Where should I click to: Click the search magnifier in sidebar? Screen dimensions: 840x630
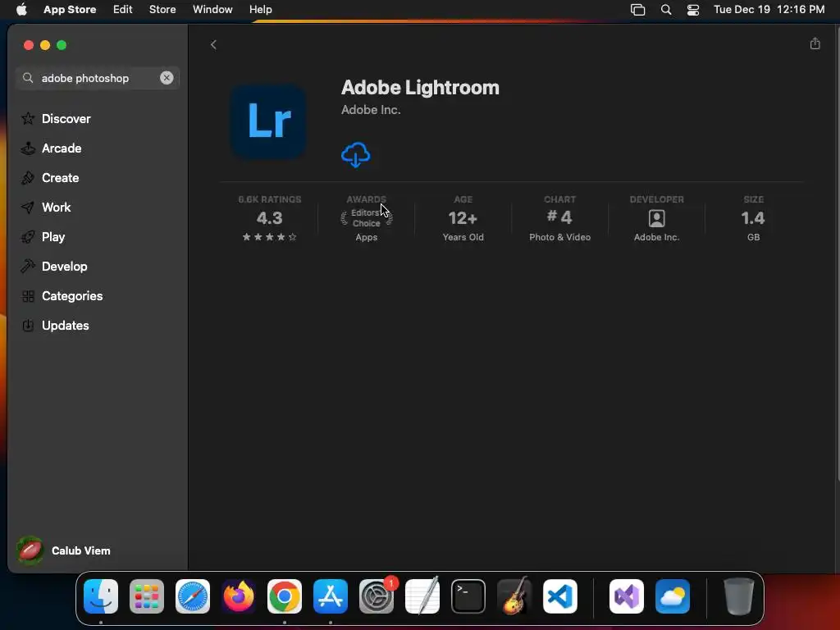click(x=28, y=78)
